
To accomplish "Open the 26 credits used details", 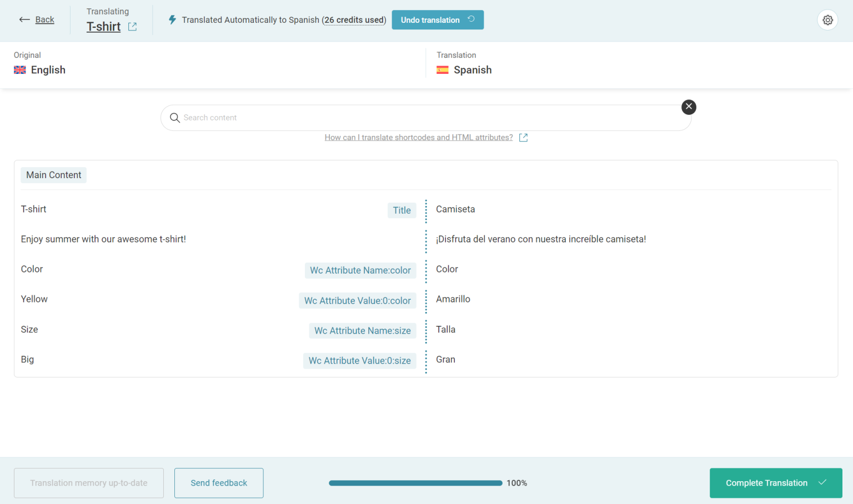I will point(354,20).
